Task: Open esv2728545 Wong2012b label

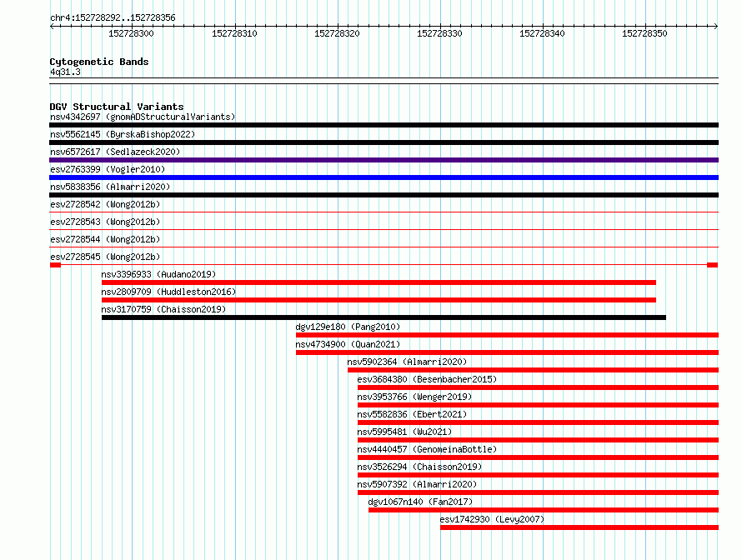Action: pos(105,257)
